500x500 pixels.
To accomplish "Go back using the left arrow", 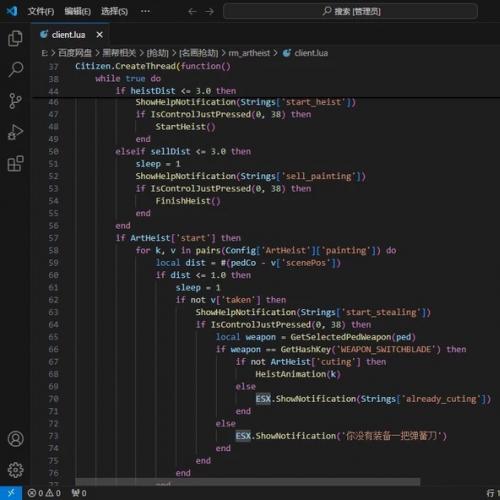I will (192, 12).
